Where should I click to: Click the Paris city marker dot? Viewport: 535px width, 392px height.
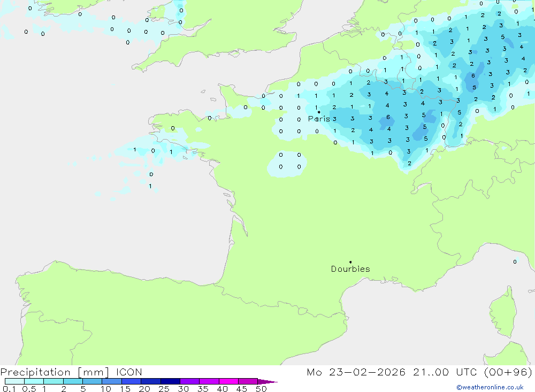319,112
